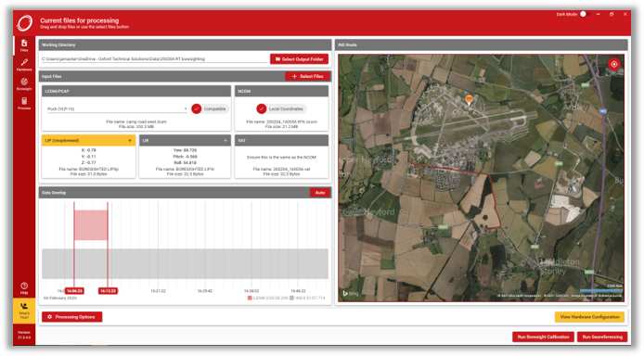
Task: Select the 16:12:22 end time marker
Action: pos(108,291)
